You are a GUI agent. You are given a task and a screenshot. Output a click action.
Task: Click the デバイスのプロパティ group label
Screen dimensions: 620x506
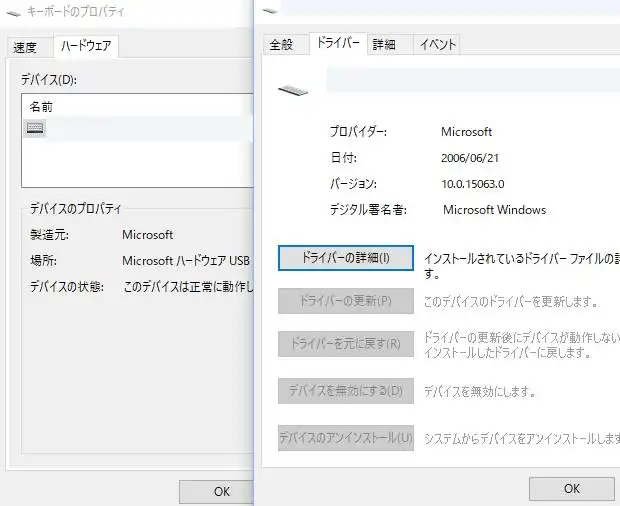[x=76, y=208]
